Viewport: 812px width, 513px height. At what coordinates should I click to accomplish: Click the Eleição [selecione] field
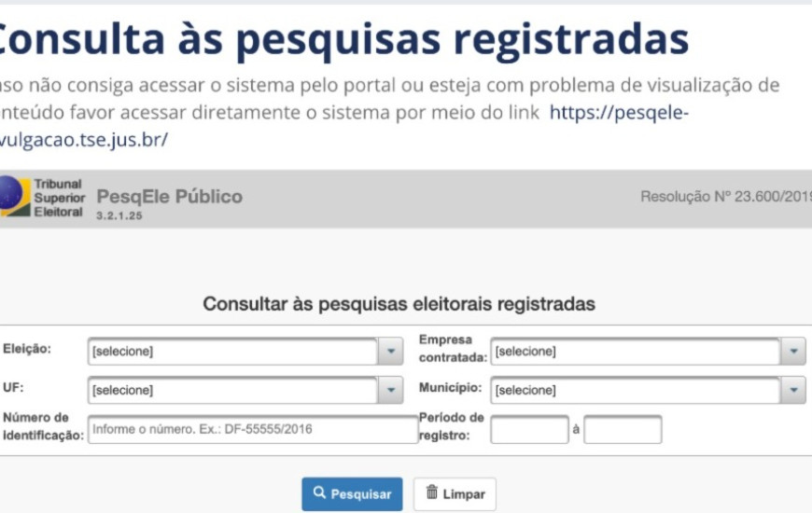pyautogui.click(x=233, y=352)
